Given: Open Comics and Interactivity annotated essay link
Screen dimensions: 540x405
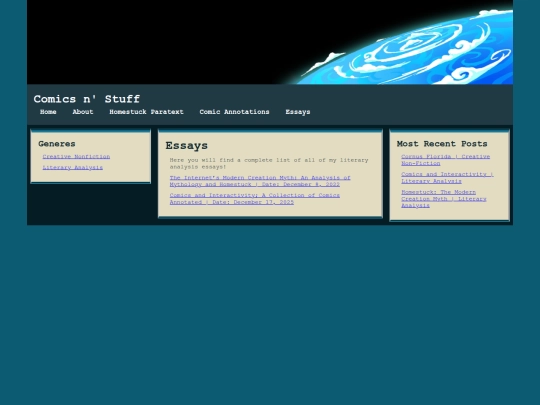Looking at the screenshot, I should point(255,199).
